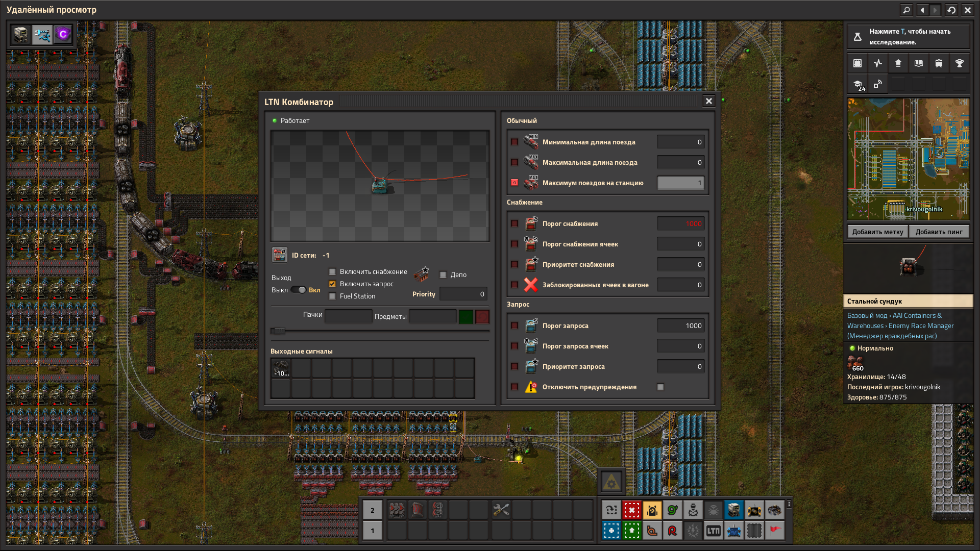Click the Priority value field
The height and width of the screenshot is (551, 980).
463,294
